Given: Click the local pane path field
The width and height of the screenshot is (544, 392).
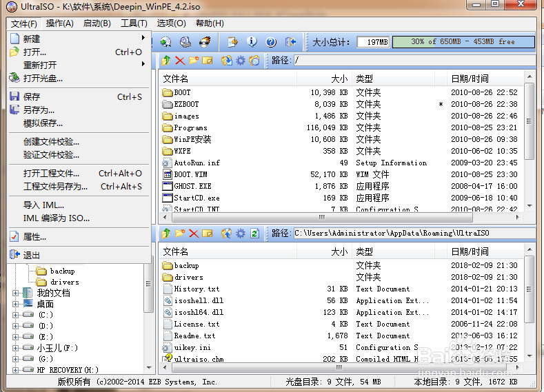Looking at the screenshot, I should coord(414,234).
